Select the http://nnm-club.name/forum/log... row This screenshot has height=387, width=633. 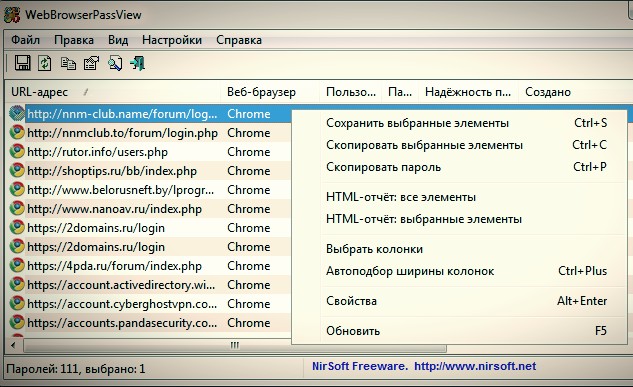coord(122,114)
